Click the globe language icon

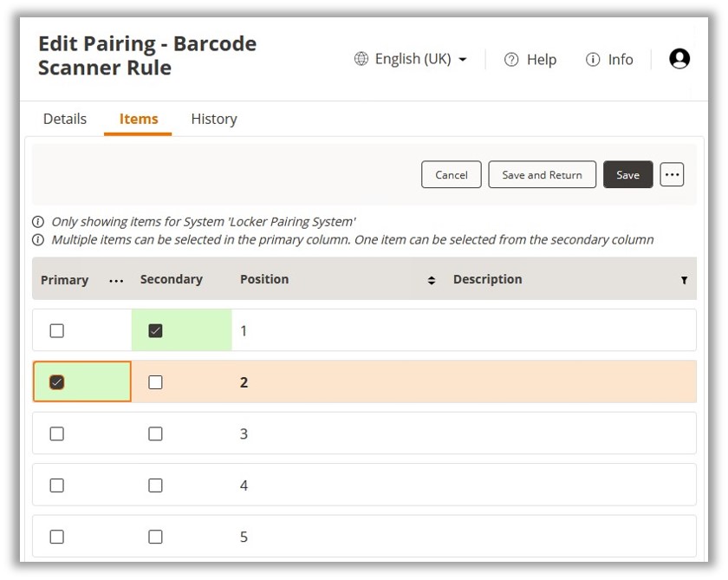point(361,59)
